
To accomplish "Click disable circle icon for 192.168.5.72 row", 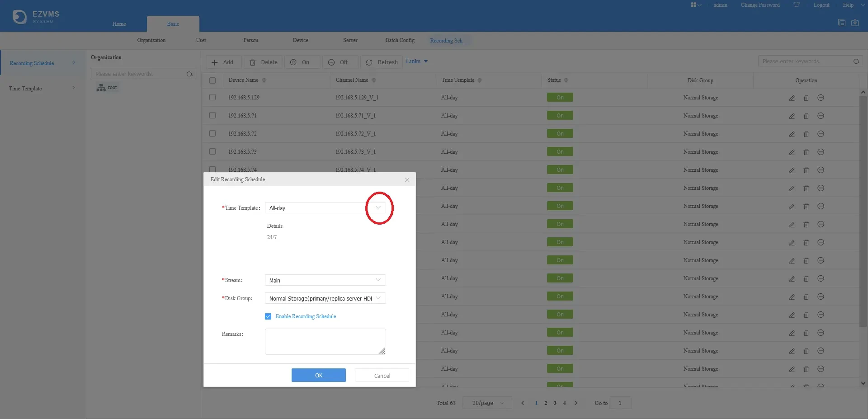I will [x=821, y=134].
